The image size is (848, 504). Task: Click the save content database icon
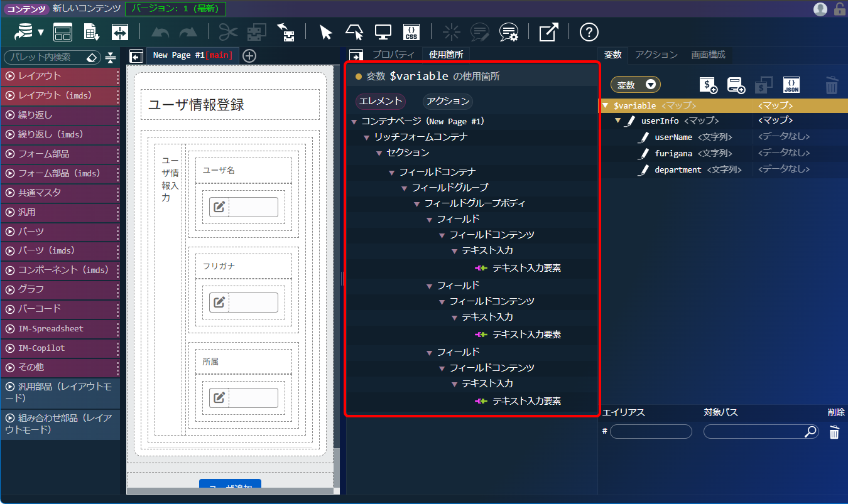pyautogui.click(x=24, y=32)
